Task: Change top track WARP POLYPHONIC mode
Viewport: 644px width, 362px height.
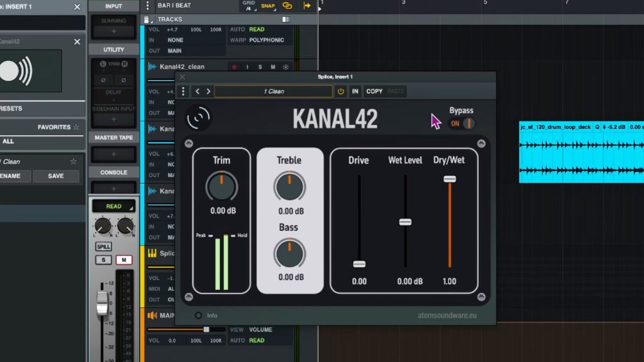Action: 267,40
